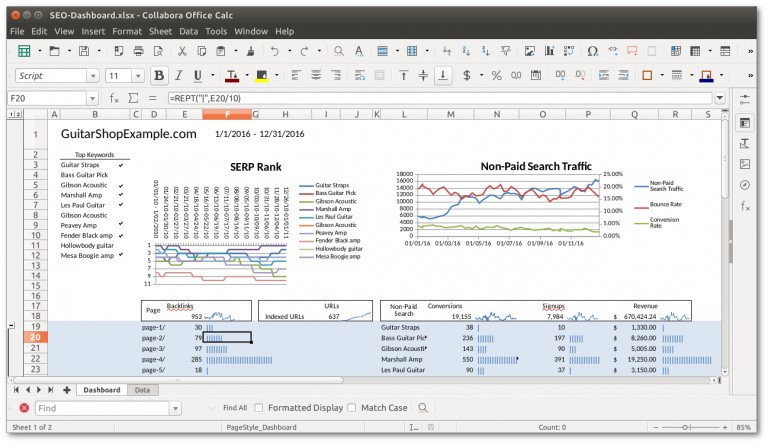Toggle Align Right button
The width and height of the screenshot is (768, 444).
coord(336,75)
